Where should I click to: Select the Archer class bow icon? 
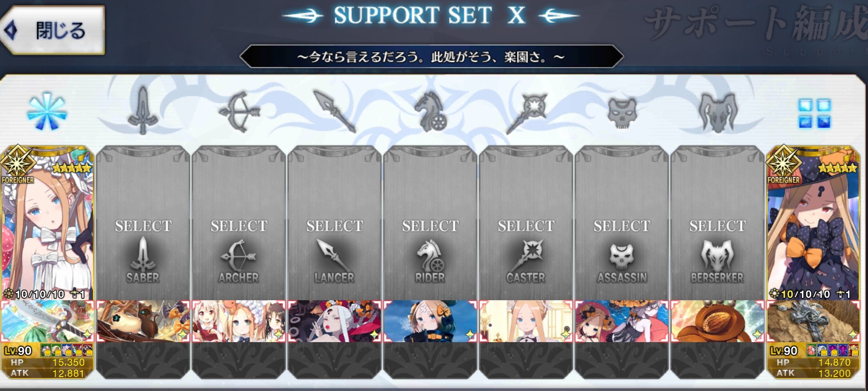[239, 112]
